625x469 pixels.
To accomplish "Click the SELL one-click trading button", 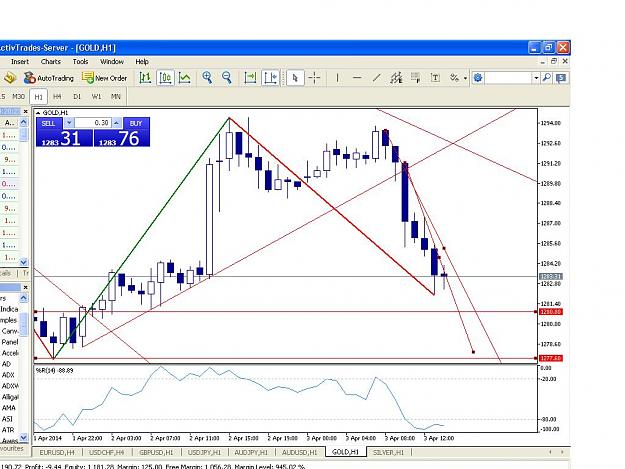I will [x=48, y=123].
